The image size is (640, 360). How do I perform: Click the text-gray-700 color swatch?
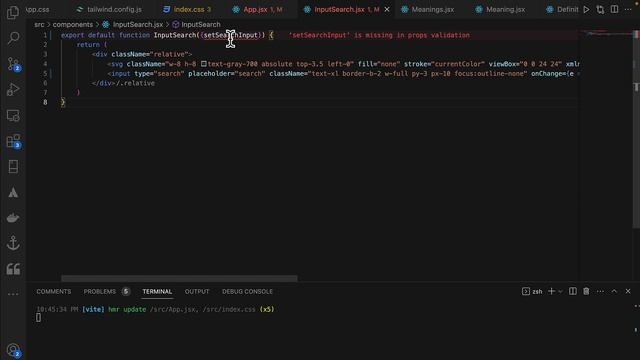204,64
